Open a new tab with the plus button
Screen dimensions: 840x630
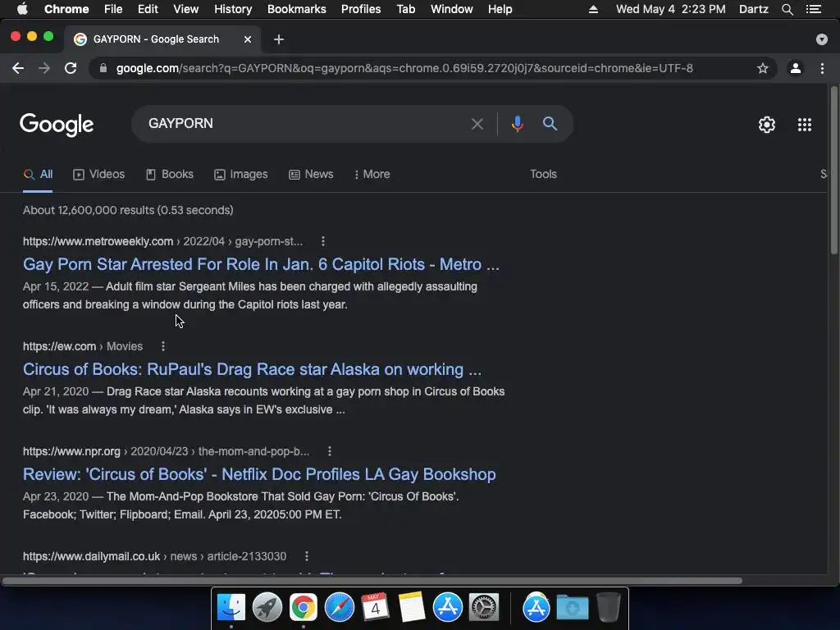point(279,39)
